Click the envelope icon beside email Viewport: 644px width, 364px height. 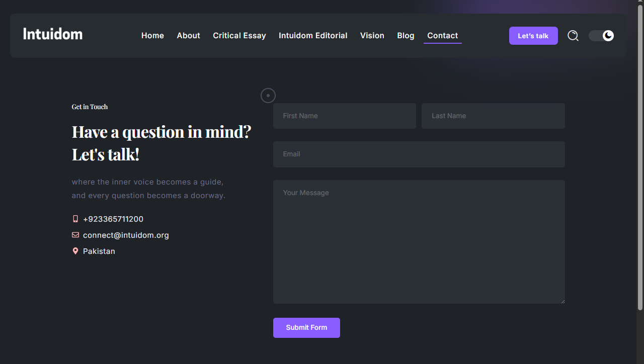coord(75,235)
